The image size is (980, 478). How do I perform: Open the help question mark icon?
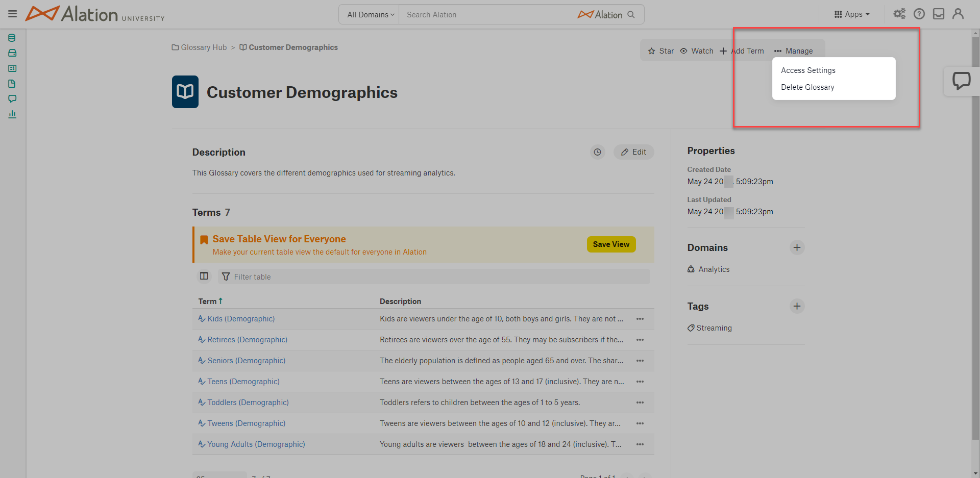[919, 14]
